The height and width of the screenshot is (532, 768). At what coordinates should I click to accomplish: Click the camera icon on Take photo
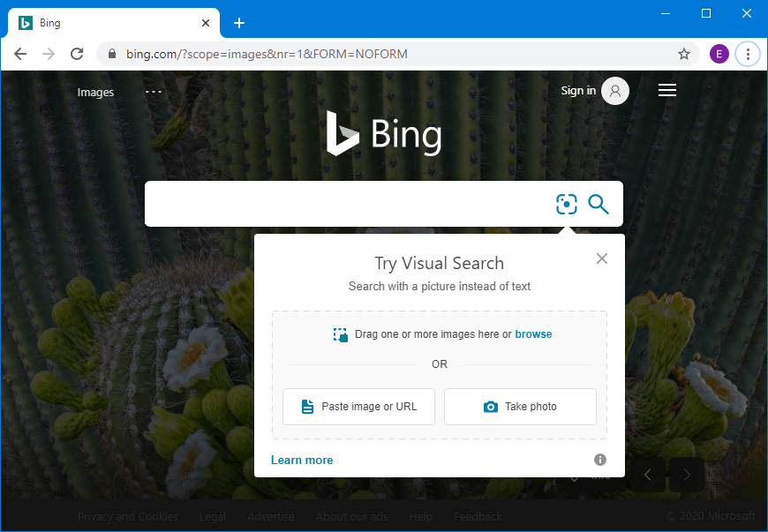coord(491,407)
